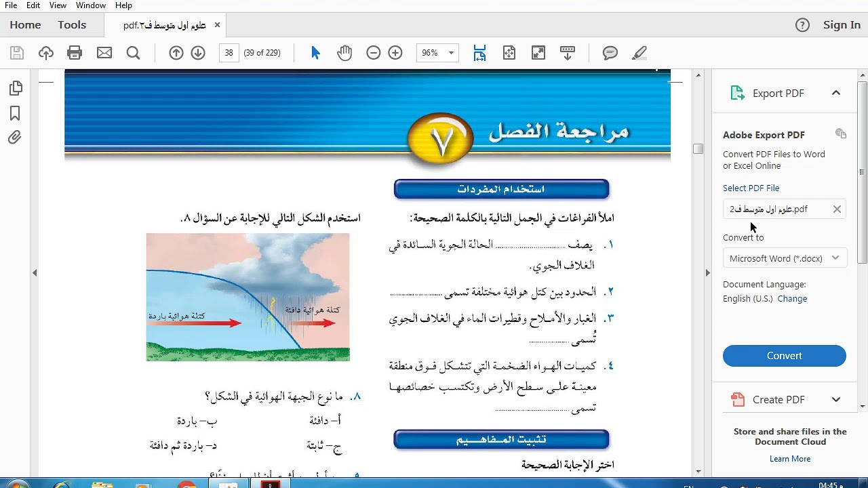868x488 pixels.
Task: Collapse the Export PDF section
Action: click(836, 93)
